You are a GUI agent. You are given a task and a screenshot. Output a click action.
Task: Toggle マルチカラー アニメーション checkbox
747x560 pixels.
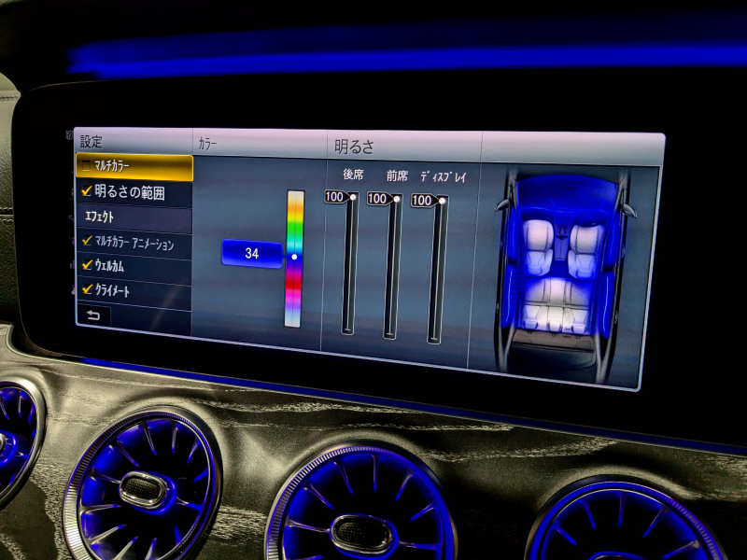(87, 243)
